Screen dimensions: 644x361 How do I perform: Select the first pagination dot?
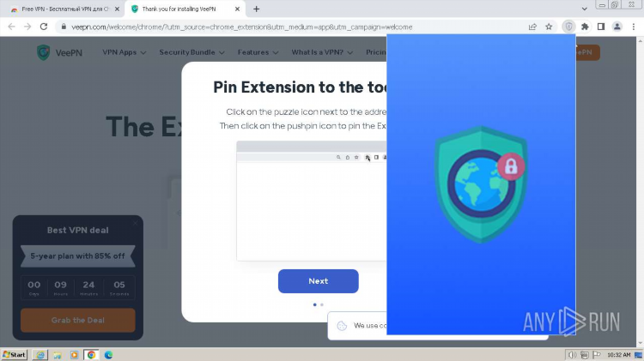click(315, 304)
